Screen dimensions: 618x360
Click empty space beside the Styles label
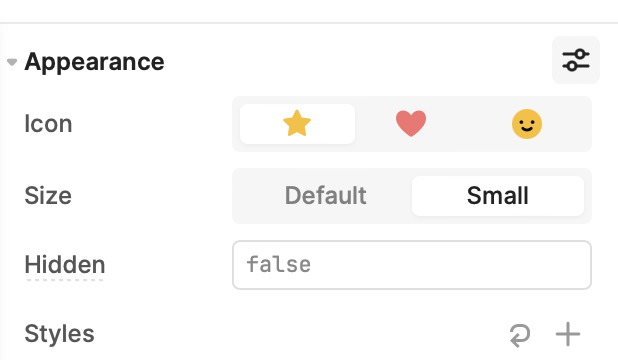pos(300,334)
